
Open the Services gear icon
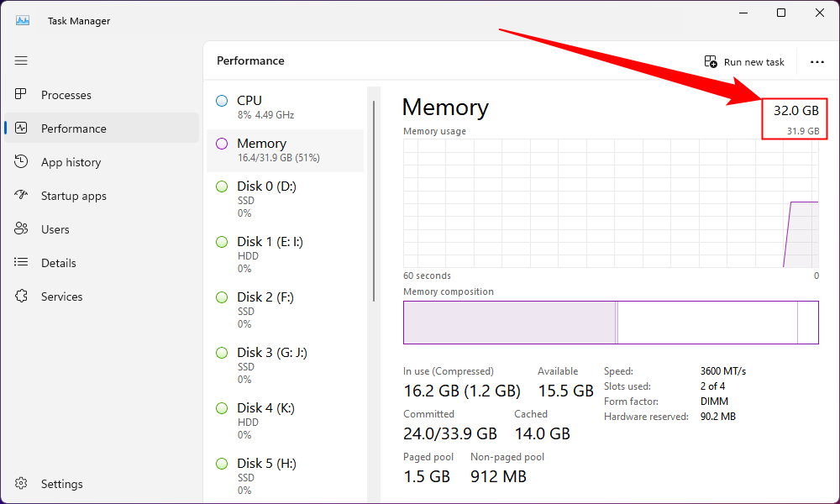coord(21,297)
